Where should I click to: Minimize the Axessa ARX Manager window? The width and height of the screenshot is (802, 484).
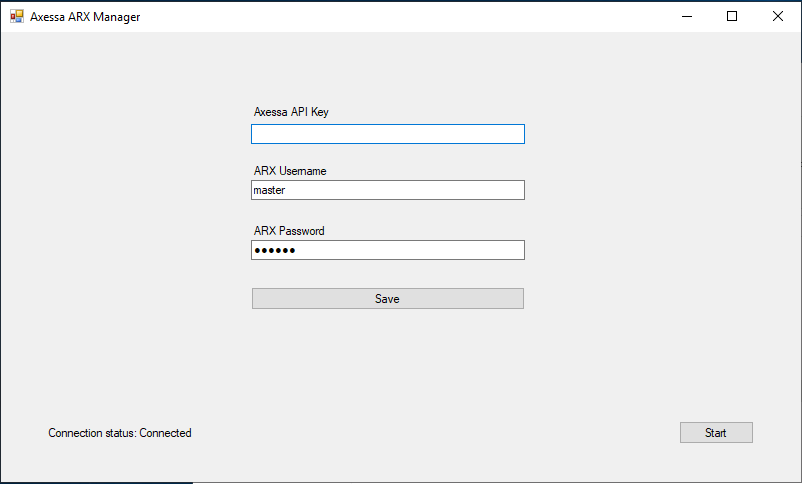687,16
